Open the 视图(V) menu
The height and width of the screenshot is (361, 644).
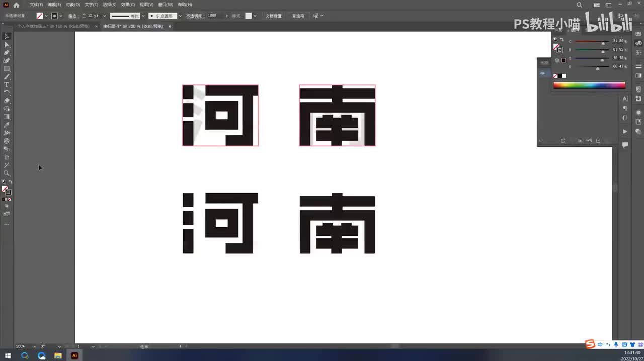(146, 5)
